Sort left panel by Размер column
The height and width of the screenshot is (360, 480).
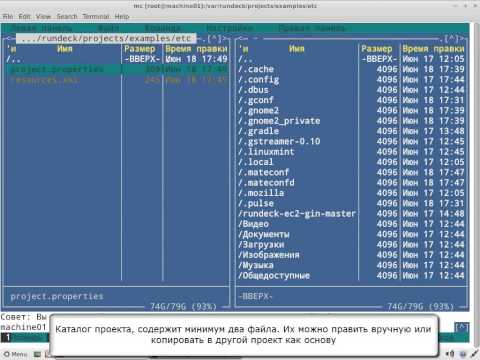(x=140, y=49)
